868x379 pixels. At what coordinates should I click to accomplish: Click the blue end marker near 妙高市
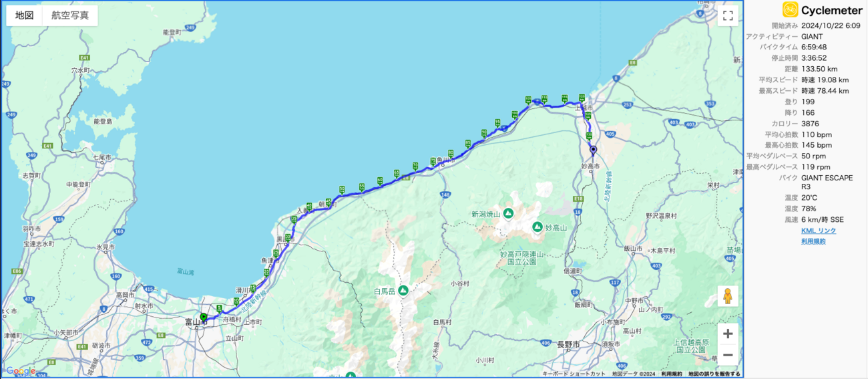pyautogui.click(x=594, y=150)
